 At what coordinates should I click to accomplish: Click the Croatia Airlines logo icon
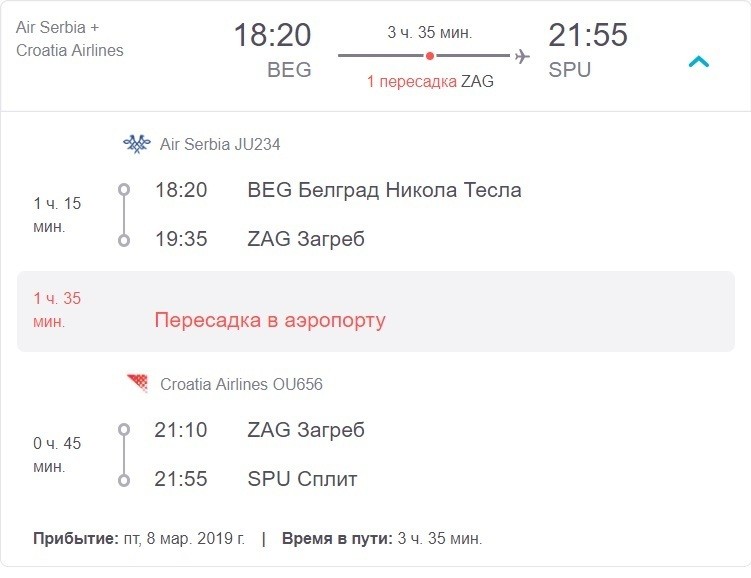[x=137, y=384]
